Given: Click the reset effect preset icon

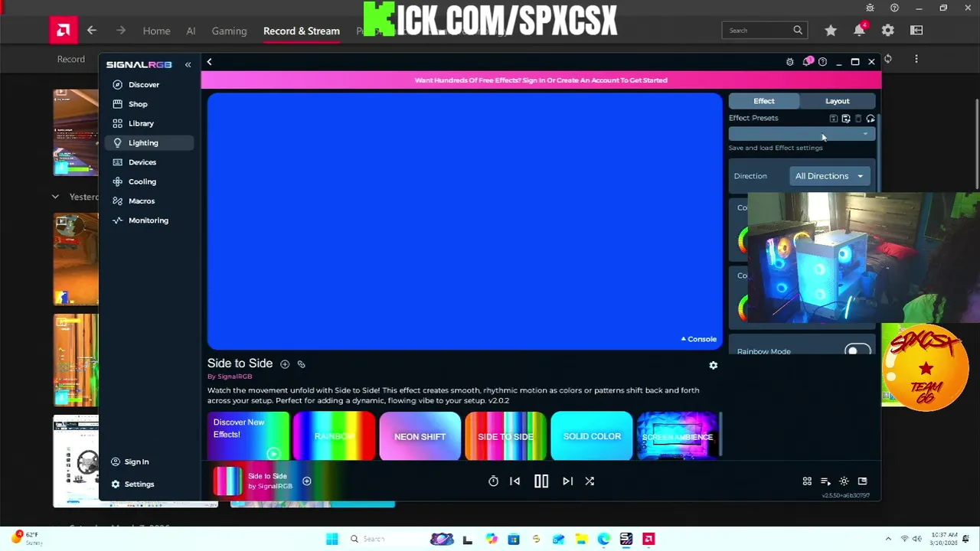Looking at the screenshot, I should click(x=871, y=119).
